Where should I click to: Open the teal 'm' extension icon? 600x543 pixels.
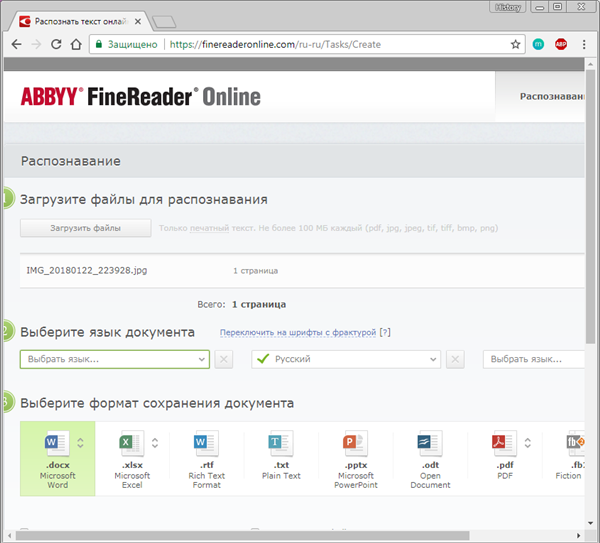pos(538,44)
